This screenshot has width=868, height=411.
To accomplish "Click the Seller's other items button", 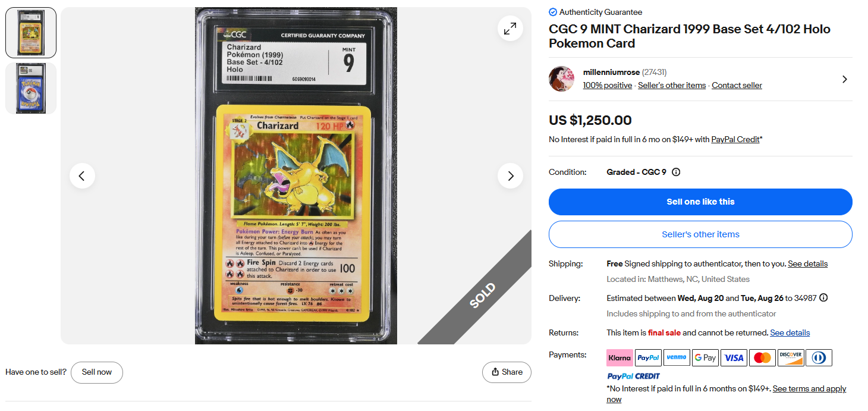I will pos(700,234).
